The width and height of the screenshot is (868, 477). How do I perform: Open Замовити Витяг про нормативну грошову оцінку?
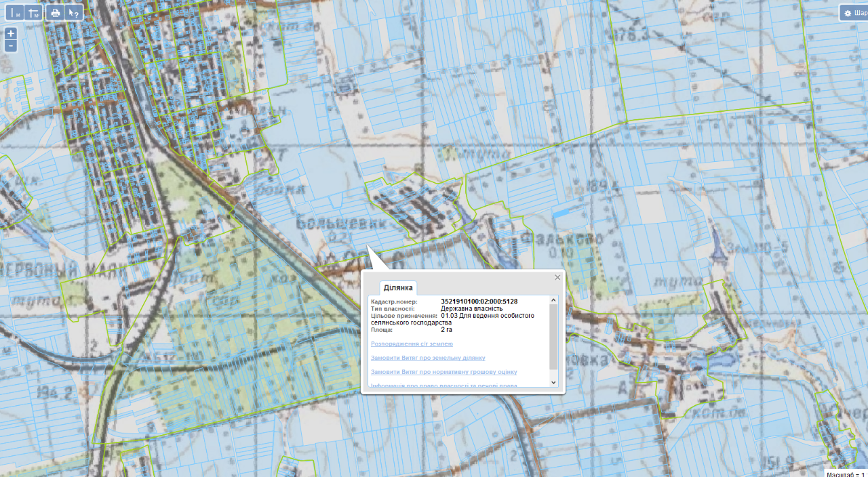tap(444, 372)
